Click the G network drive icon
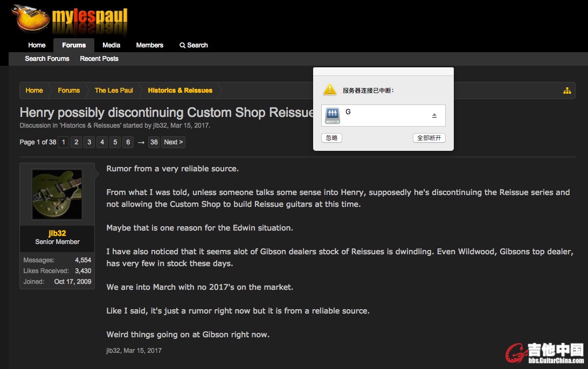The image size is (588, 369). point(332,115)
